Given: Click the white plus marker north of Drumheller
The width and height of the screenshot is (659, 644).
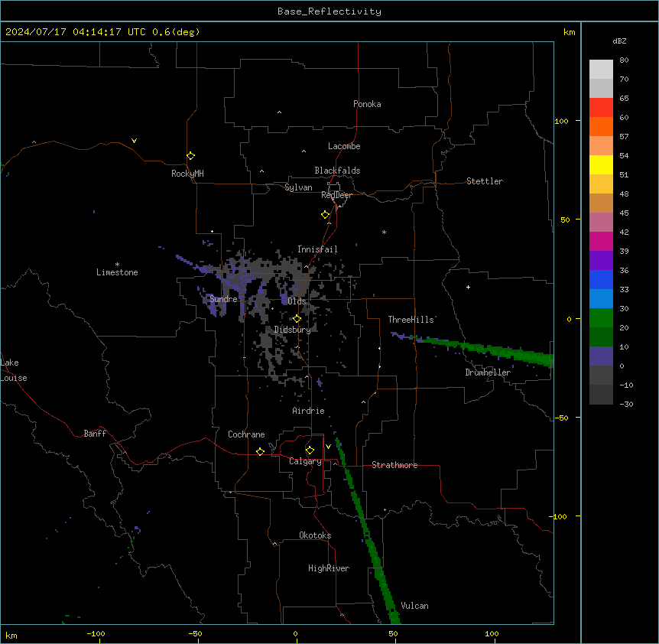Looking at the screenshot, I should pyautogui.click(x=468, y=287).
